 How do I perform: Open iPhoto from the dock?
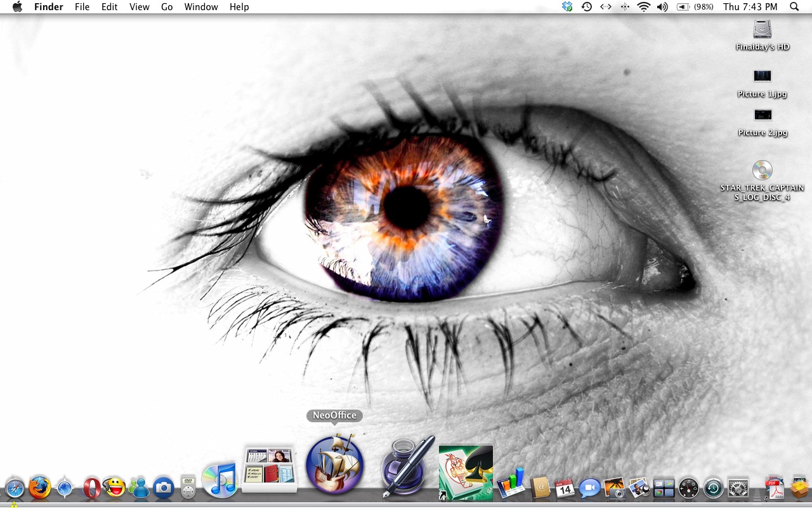pyautogui.click(x=614, y=488)
